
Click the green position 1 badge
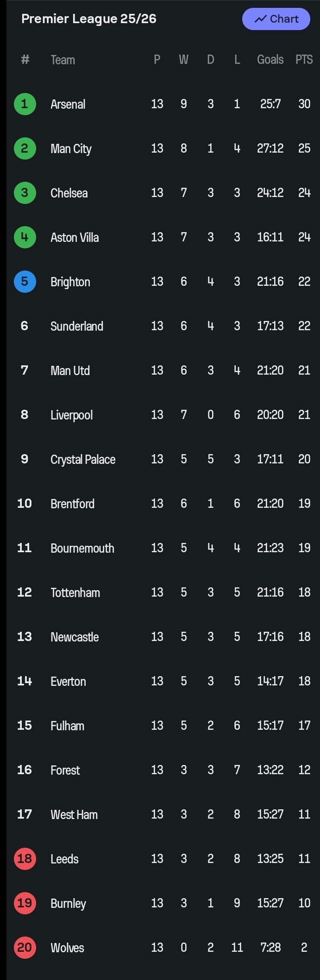pos(25,104)
